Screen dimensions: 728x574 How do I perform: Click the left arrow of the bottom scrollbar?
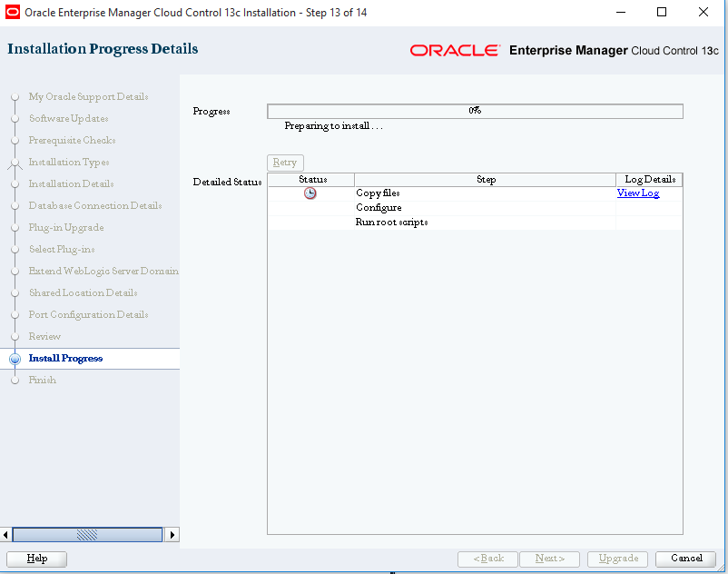coord(5,534)
